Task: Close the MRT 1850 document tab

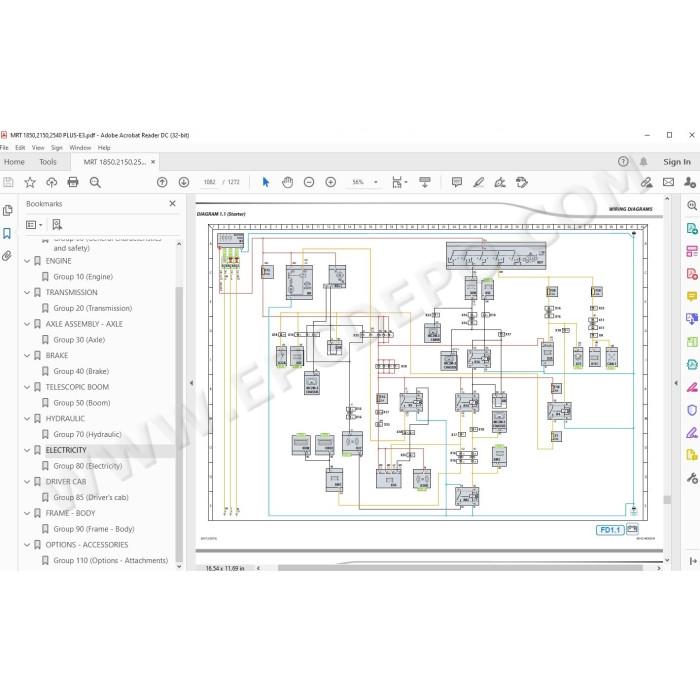Action: tap(153, 162)
